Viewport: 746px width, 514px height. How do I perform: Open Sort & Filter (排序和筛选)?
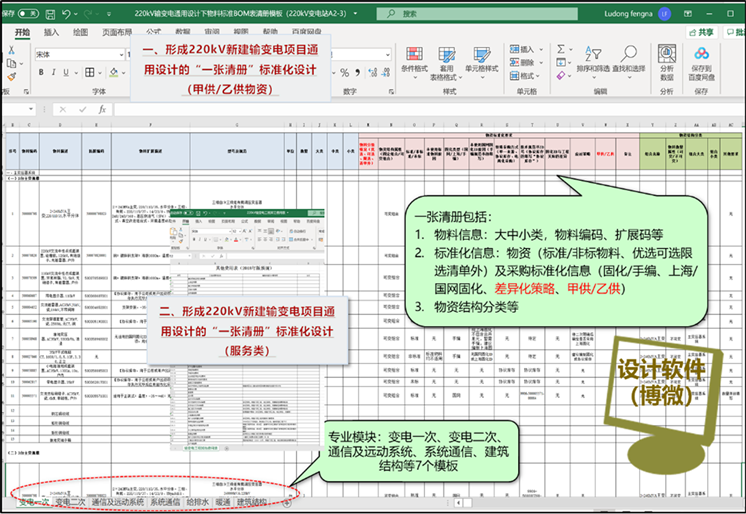(592, 62)
